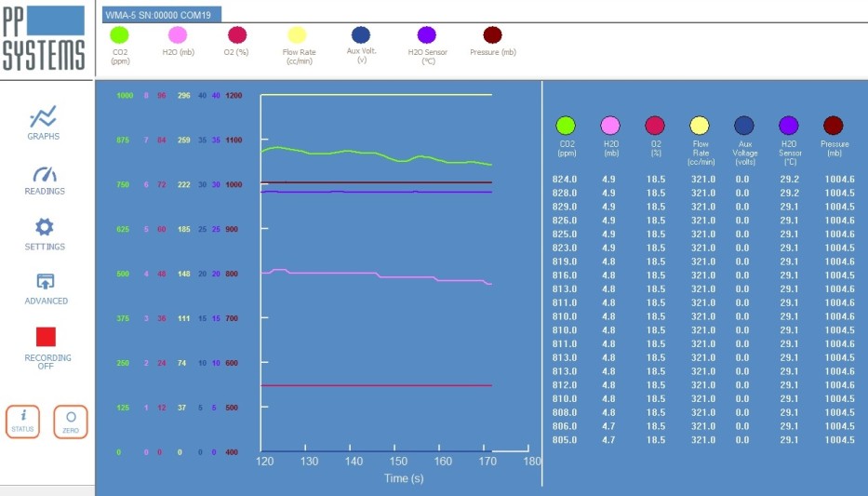Open the Settings gear icon
Image resolution: width=868 pixels, height=496 pixels.
45,227
